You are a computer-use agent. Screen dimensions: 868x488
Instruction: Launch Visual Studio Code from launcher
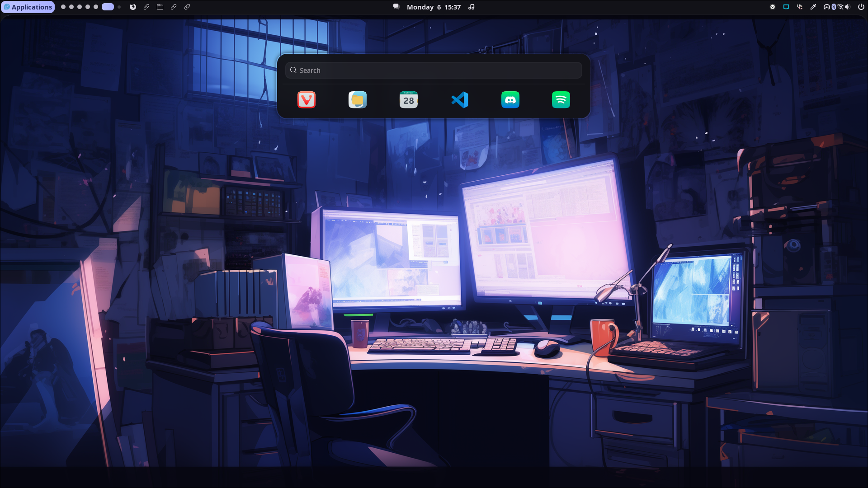click(459, 100)
